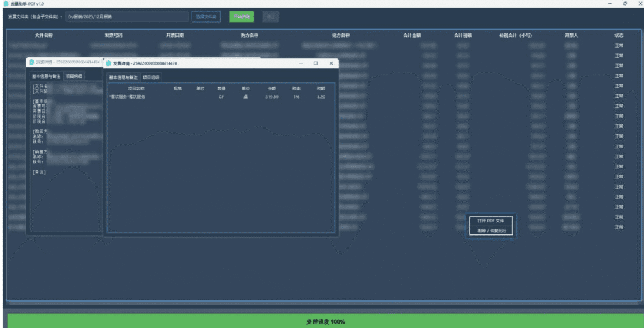644x328 pixels.
Task: Open 项目明细 tab in the background dialog
Action: coord(74,76)
